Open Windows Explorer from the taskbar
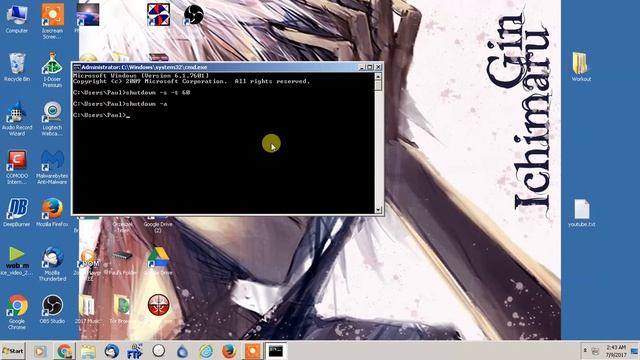 point(88,351)
